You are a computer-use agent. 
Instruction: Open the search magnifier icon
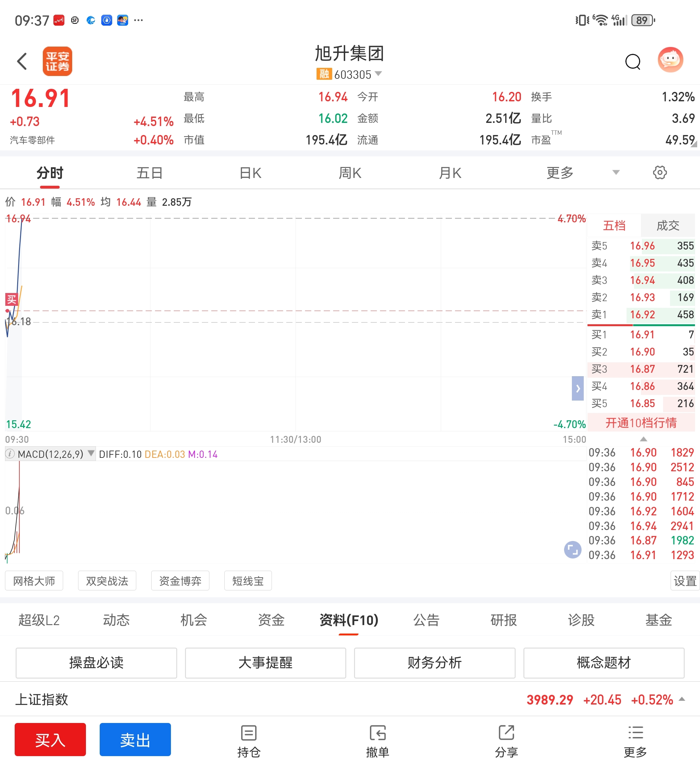(x=632, y=61)
